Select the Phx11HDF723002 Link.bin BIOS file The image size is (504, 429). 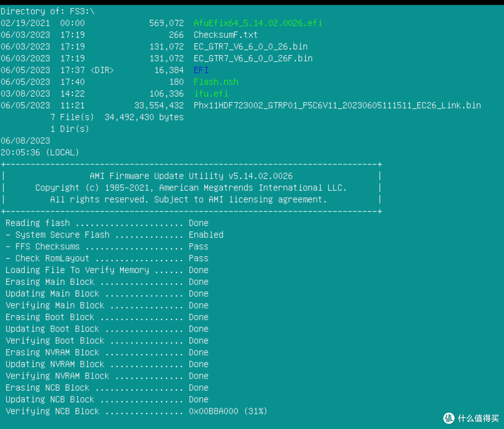pos(337,105)
